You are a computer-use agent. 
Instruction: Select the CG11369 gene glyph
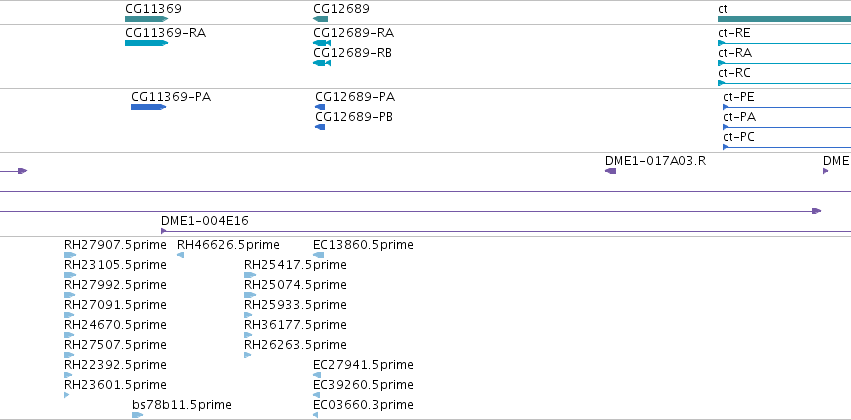[x=147, y=19]
